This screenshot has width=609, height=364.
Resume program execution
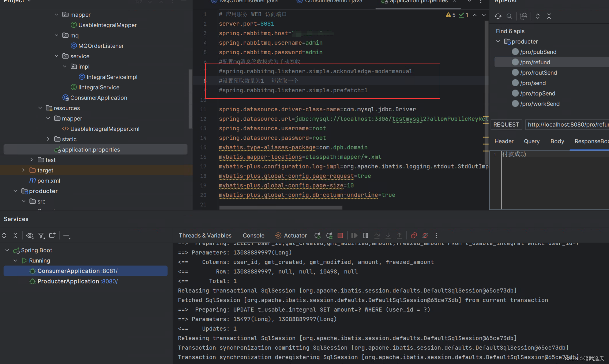[354, 235]
